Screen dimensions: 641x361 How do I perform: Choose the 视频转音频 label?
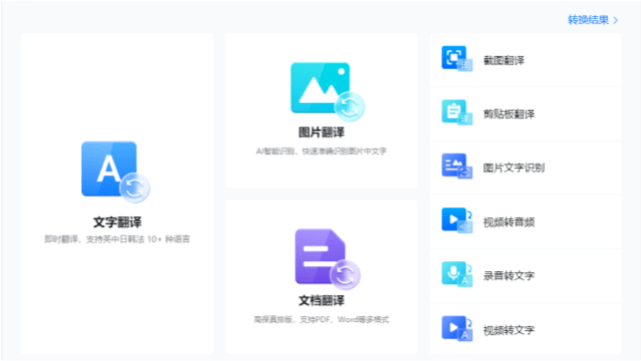coord(509,222)
